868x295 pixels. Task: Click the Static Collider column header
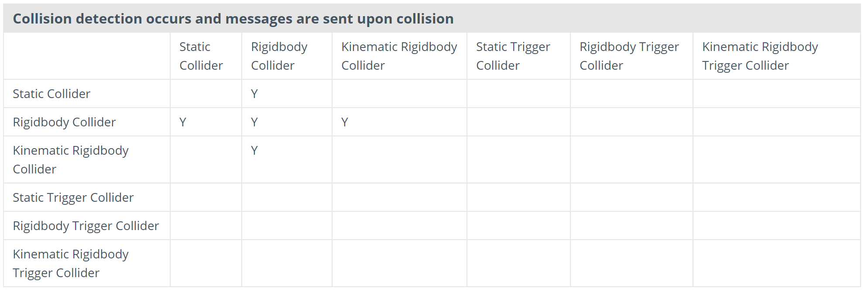(x=201, y=56)
